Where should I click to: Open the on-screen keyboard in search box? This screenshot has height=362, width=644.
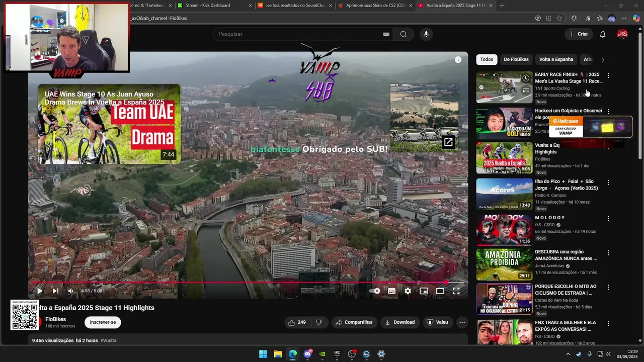(386, 34)
